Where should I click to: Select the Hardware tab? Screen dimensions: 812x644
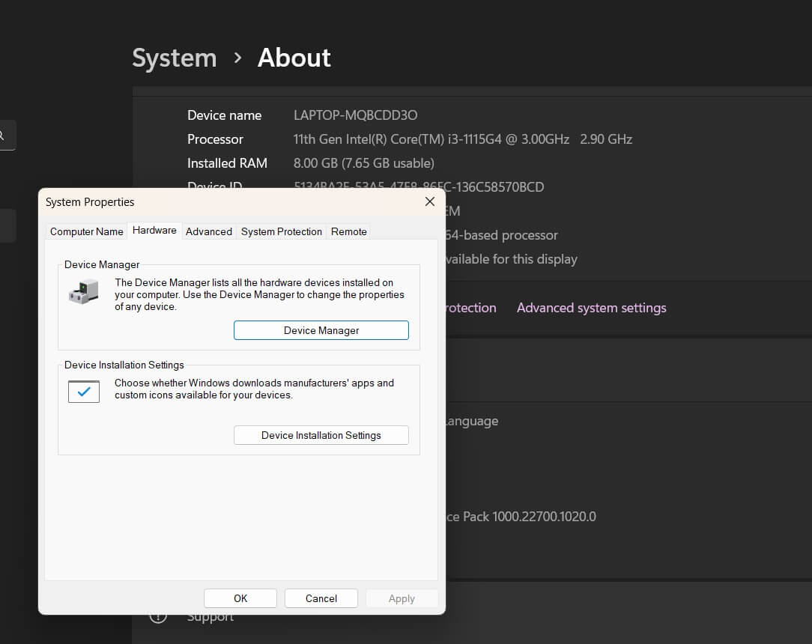pyautogui.click(x=154, y=230)
